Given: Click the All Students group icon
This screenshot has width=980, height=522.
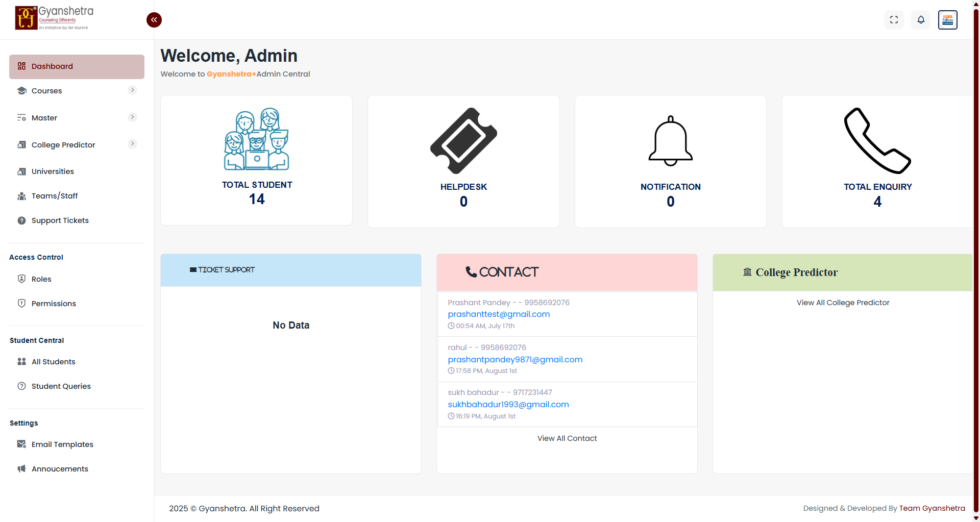Looking at the screenshot, I should (x=21, y=362).
